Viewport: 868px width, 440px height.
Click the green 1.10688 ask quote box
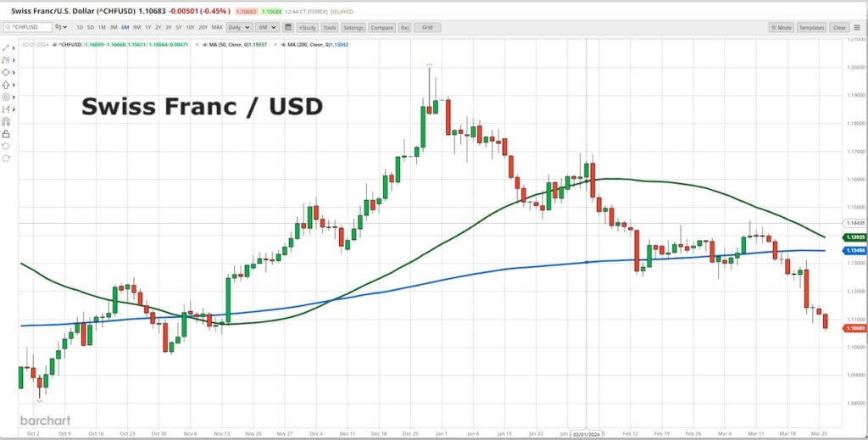272,12
